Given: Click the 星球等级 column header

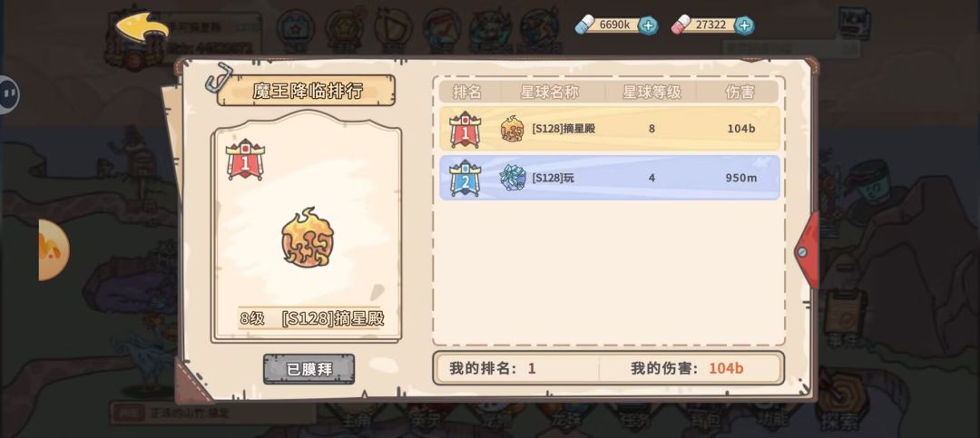Looking at the screenshot, I should [x=652, y=92].
